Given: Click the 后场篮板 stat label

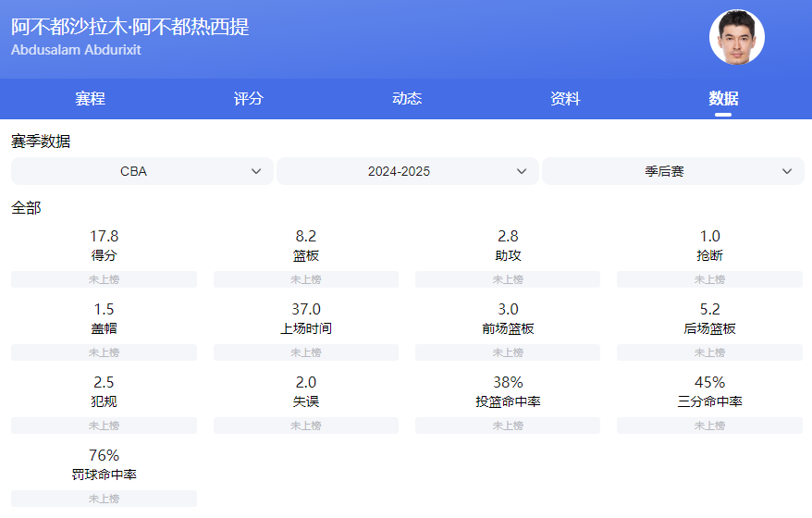Looking at the screenshot, I should coord(710,328).
